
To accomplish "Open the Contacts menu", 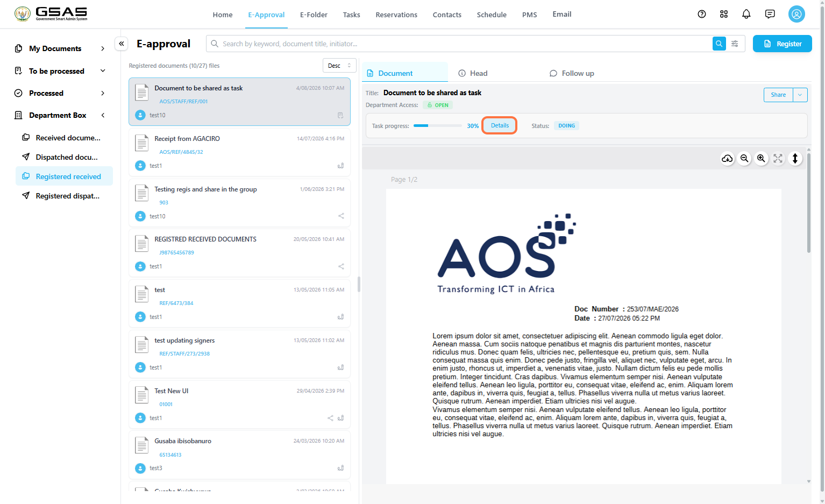I will coord(447,15).
